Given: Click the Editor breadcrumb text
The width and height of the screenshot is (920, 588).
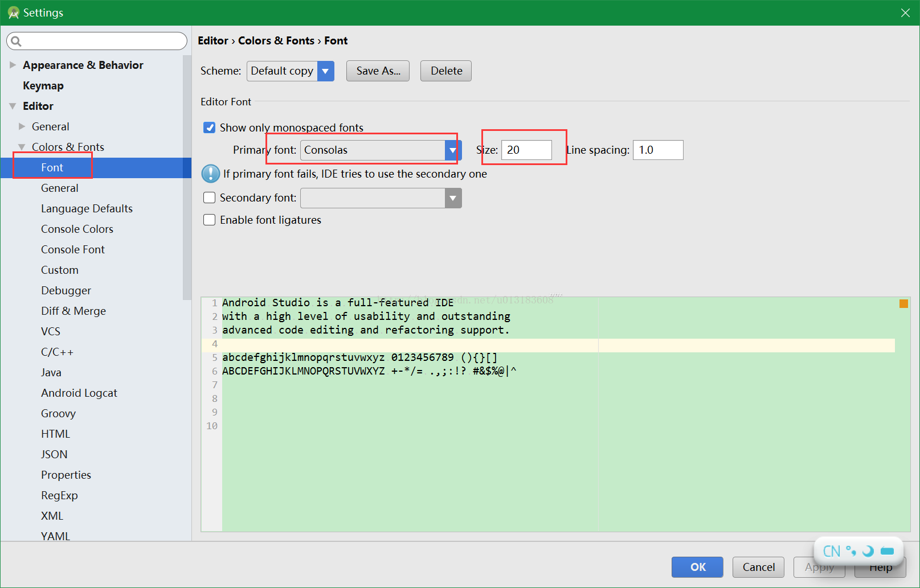Looking at the screenshot, I should [213, 40].
